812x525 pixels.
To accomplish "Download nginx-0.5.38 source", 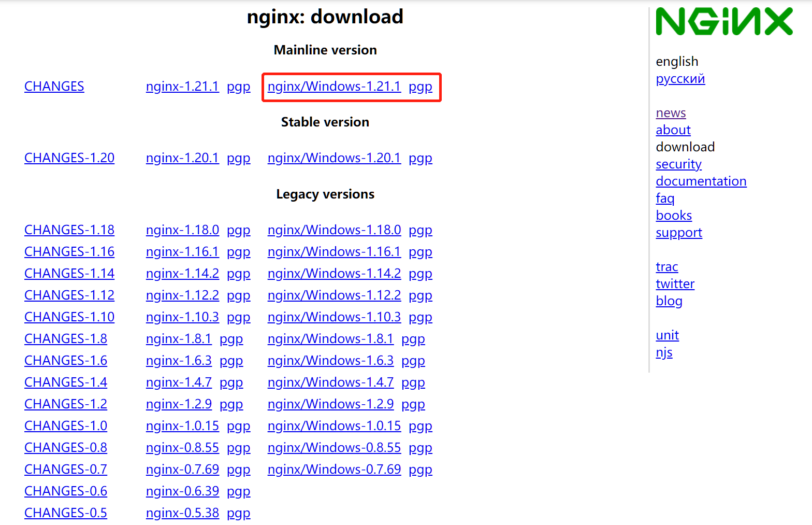I will click(x=182, y=513).
